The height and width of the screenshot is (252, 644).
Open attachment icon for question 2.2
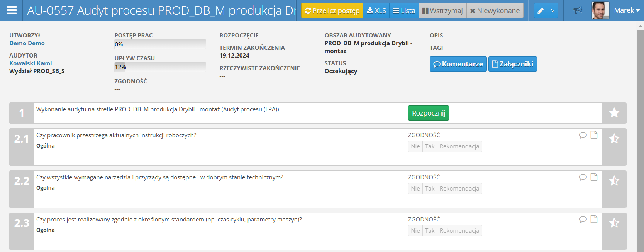point(594,177)
